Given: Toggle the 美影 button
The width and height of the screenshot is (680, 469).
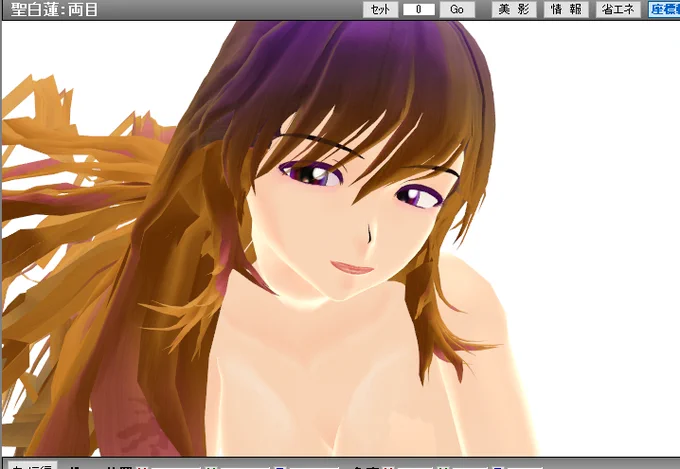Looking at the screenshot, I should (x=514, y=10).
